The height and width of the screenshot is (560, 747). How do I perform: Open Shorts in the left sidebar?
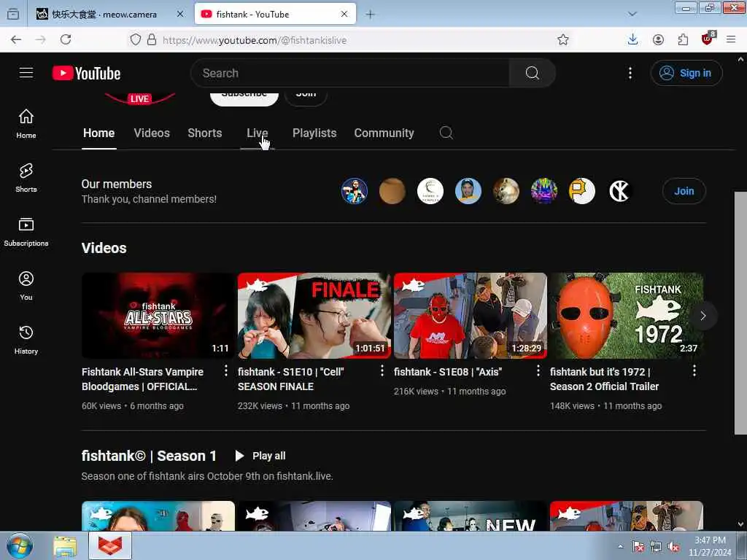(x=26, y=178)
